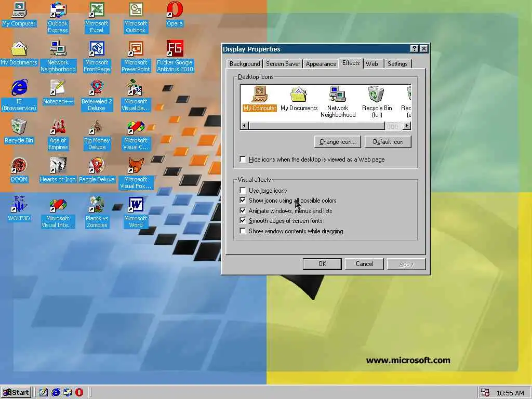The width and height of the screenshot is (532, 399).
Task: Select Network Neighborhood on desktop
Action: tap(58, 57)
